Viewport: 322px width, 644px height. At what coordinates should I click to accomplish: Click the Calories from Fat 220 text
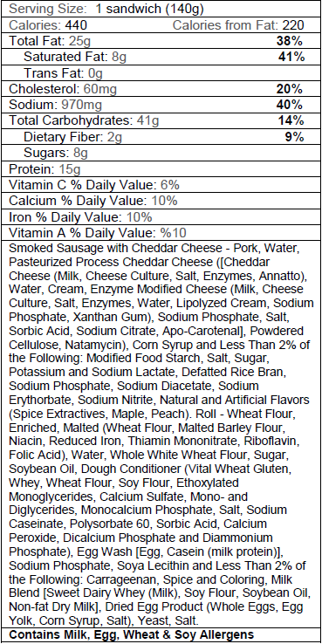point(238,25)
